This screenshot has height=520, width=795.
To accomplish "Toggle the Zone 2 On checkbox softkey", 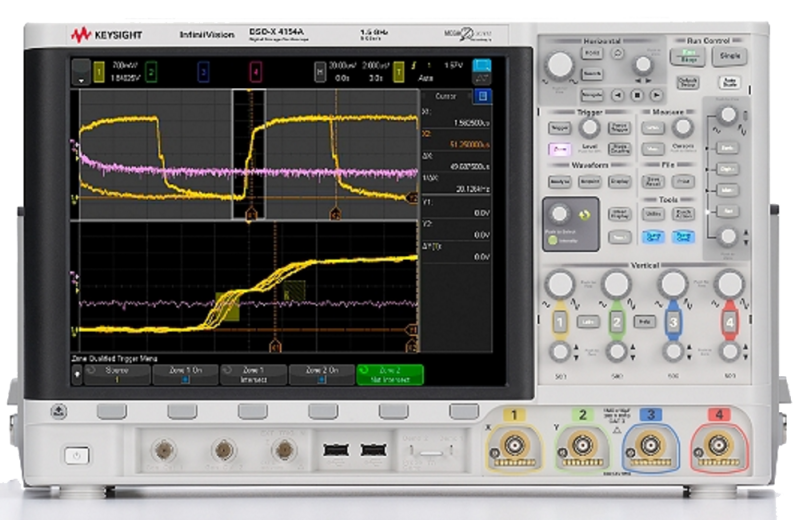I will [321, 375].
